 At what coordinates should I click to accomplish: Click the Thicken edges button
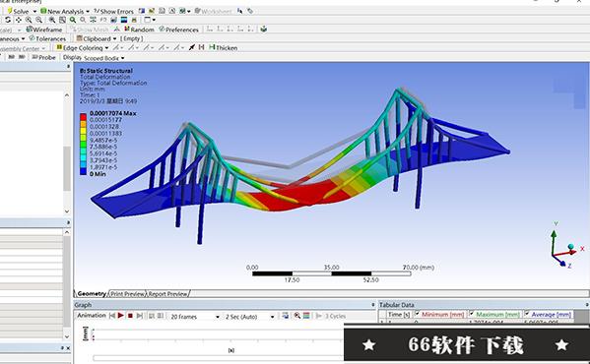coord(224,47)
